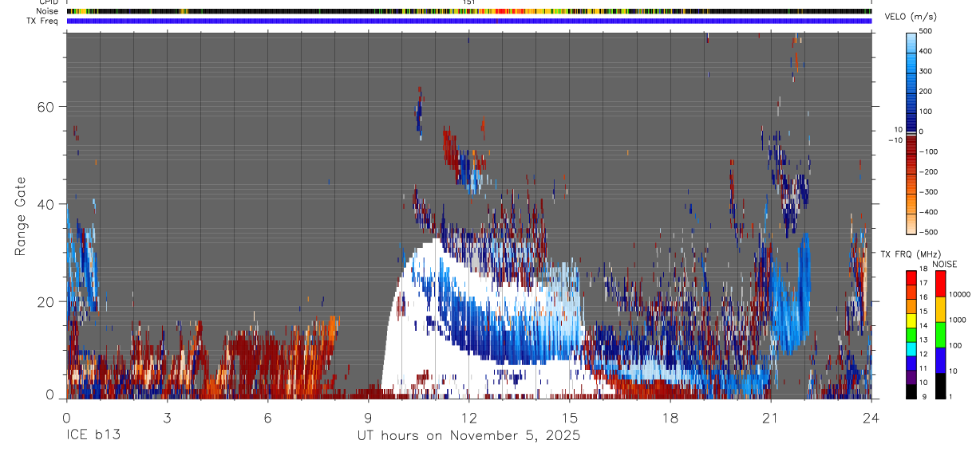Click the 15 label on TX FRQ scale
The width and height of the screenshot is (980, 452).
[x=923, y=312]
